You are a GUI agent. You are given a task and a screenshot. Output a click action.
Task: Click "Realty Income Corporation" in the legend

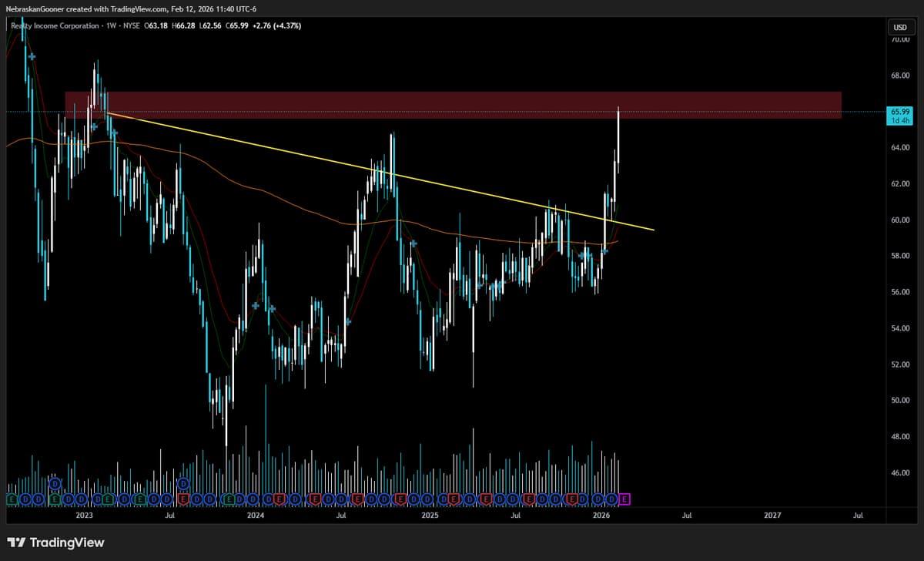click(54, 25)
